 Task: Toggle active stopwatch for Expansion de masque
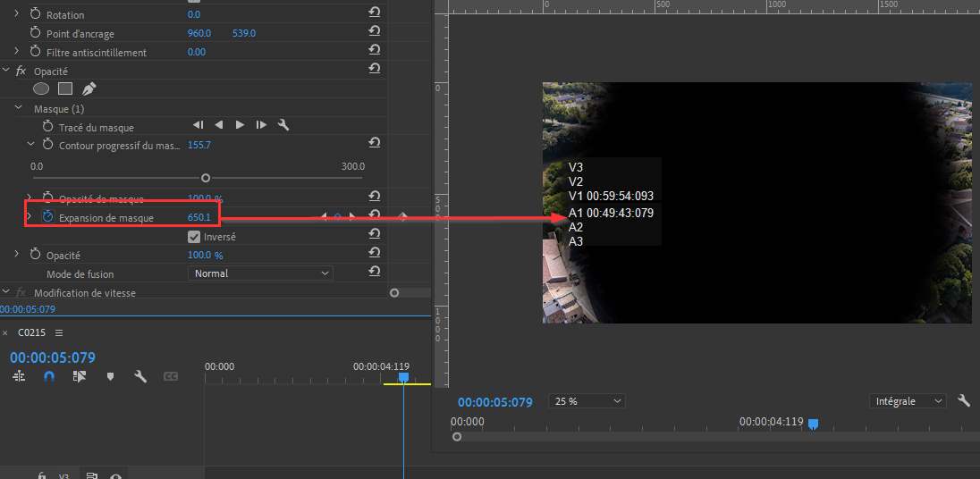[x=47, y=216]
